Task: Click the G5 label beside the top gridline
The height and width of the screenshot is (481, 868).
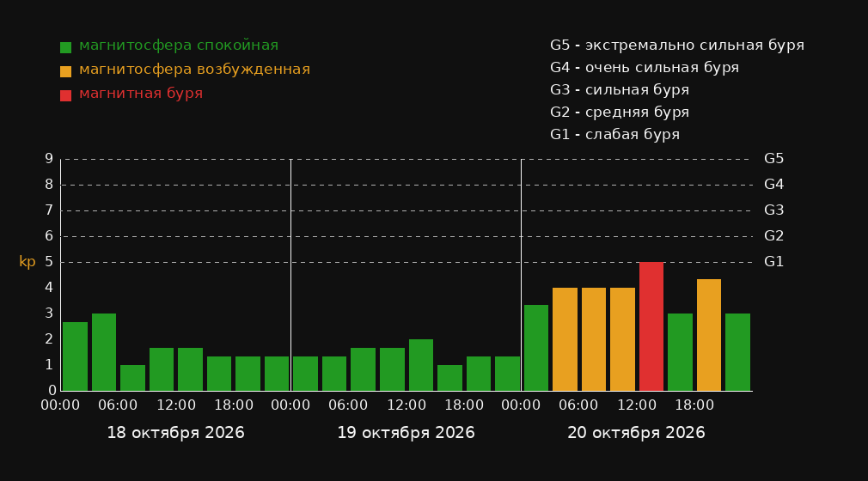Action: tap(773, 159)
